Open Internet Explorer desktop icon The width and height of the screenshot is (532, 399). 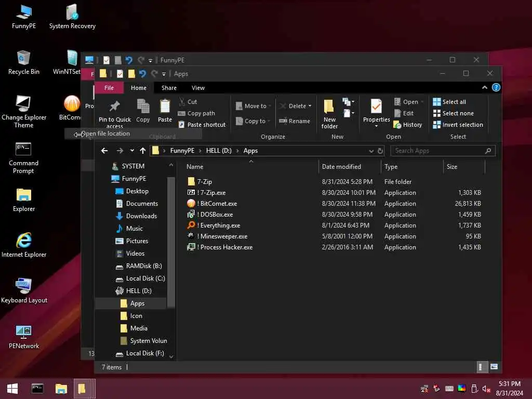tap(24, 245)
